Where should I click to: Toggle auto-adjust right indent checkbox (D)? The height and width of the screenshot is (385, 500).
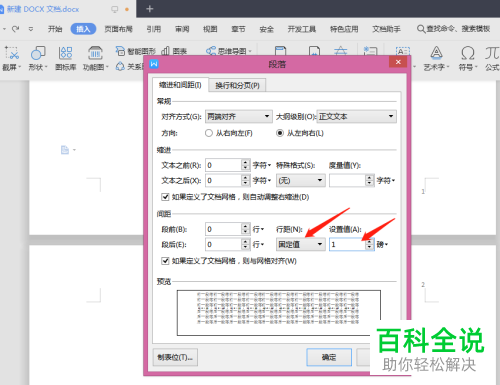coord(165,197)
